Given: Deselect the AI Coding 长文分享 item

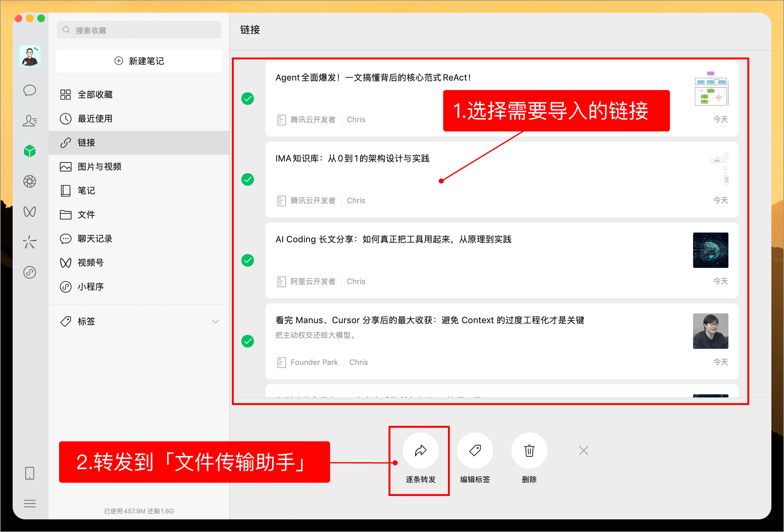Looking at the screenshot, I should click(x=248, y=260).
